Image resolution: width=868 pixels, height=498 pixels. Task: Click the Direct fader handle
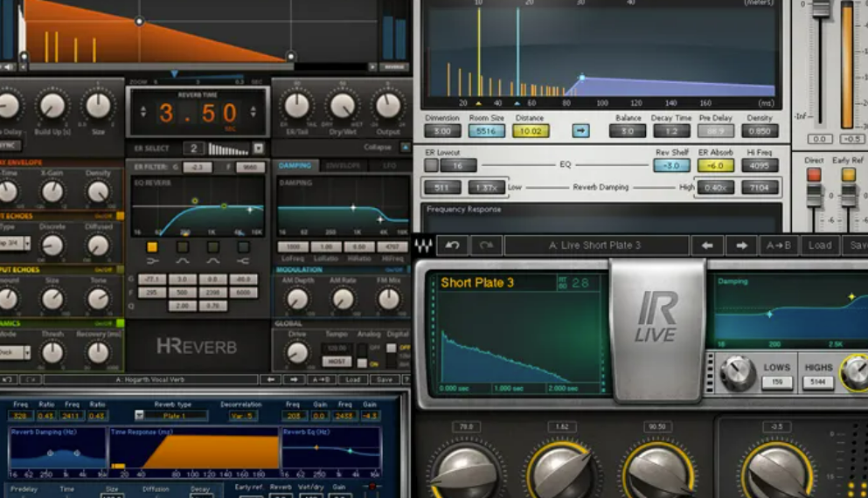(x=814, y=196)
